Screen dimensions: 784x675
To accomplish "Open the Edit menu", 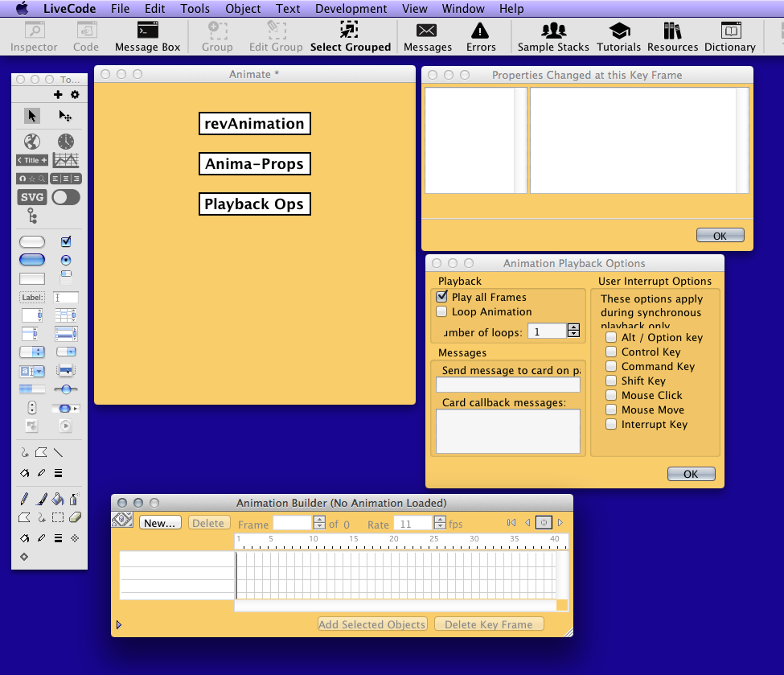I will pos(154,9).
